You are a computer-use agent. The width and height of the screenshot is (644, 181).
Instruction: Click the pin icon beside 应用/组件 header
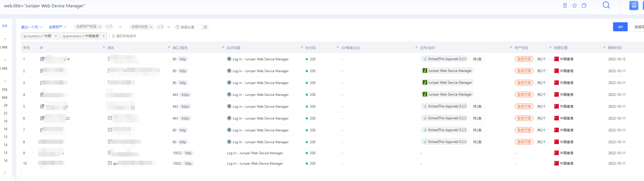[416, 47]
